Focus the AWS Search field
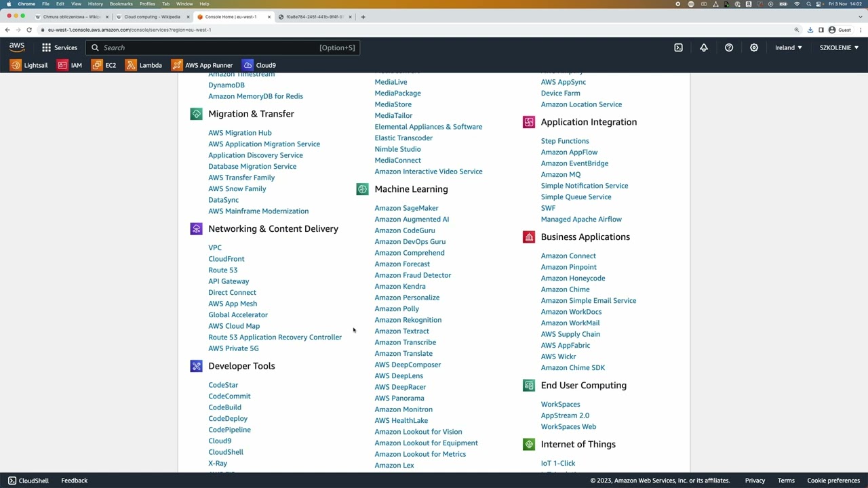This screenshot has height=488, width=868. point(223,47)
